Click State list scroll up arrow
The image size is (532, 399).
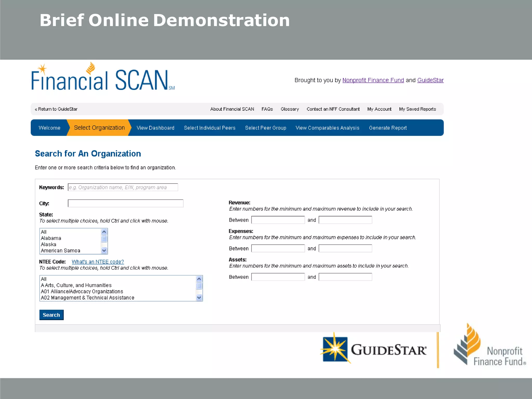click(x=104, y=232)
